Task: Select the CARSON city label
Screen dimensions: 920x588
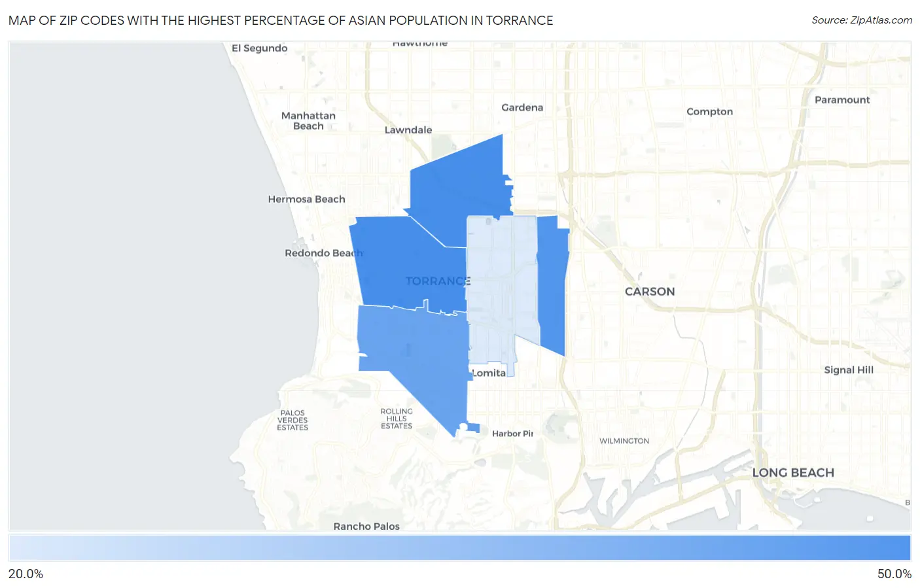Action: (650, 292)
